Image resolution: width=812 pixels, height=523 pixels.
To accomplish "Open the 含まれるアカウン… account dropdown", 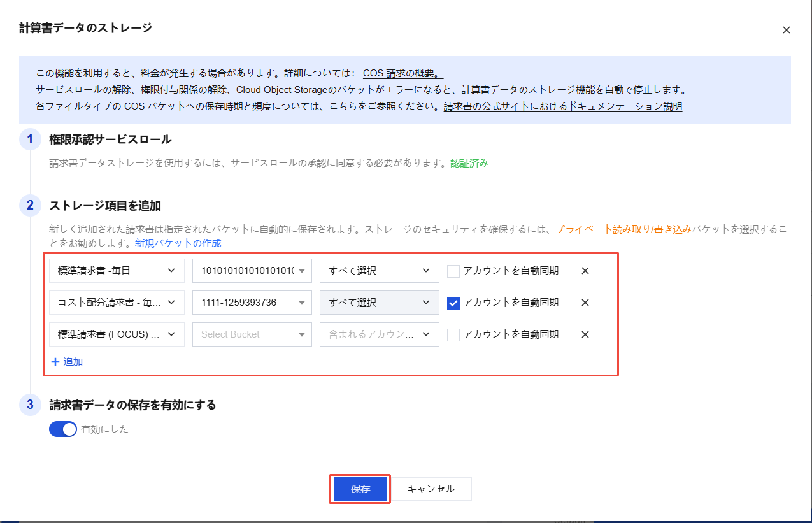I will coord(380,334).
